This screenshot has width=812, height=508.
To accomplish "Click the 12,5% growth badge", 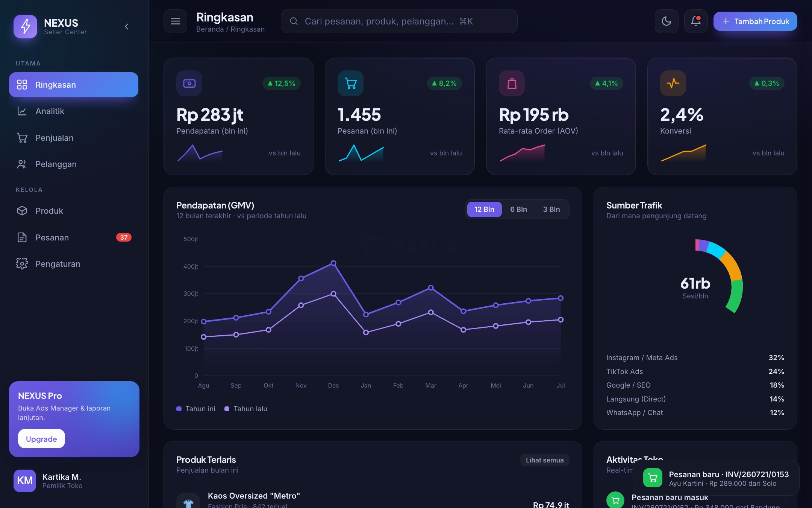I will [x=281, y=83].
